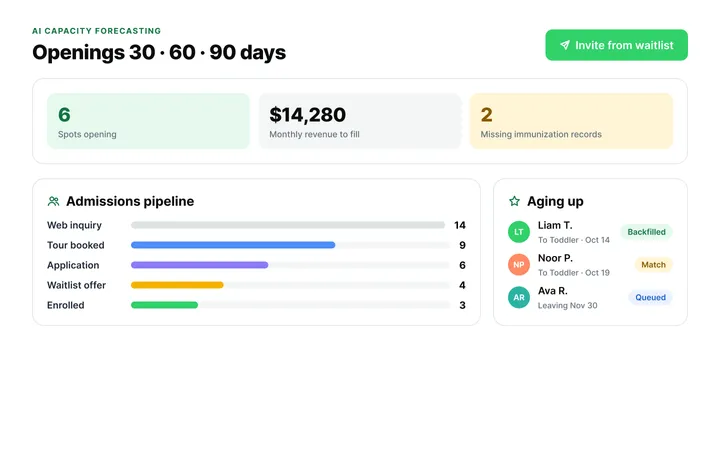Click 'To Toddler · Oct 14' text
This screenshot has height=450, width=720.
click(x=574, y=240)
